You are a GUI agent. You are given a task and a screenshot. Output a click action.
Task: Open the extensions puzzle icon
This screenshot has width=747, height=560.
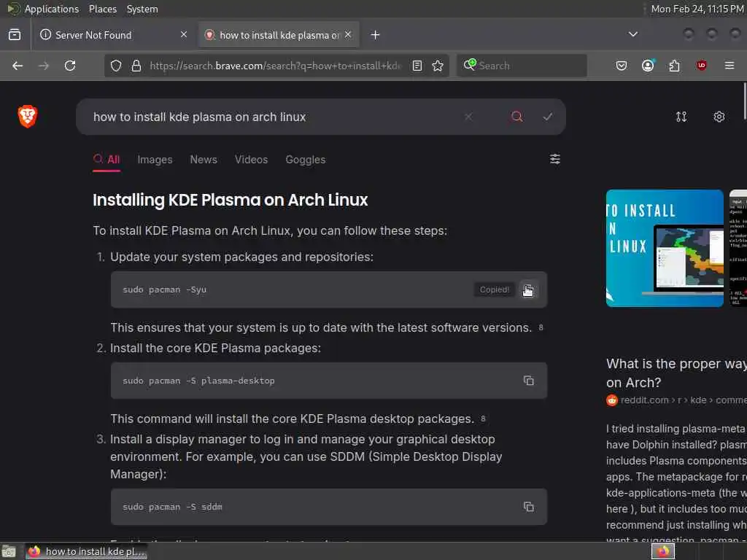pos(674,66)
